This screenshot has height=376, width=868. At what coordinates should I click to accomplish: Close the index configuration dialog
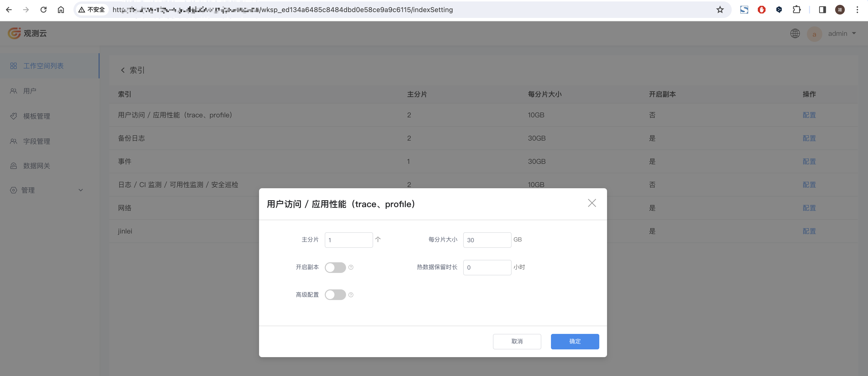pyautogui.click(x=592, y=203)
